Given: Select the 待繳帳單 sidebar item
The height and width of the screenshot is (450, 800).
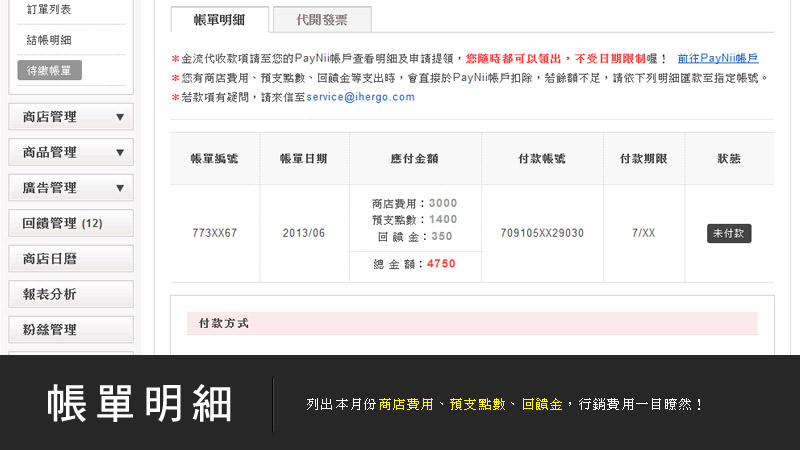Looking at the screenshot, I should [50, 71].
